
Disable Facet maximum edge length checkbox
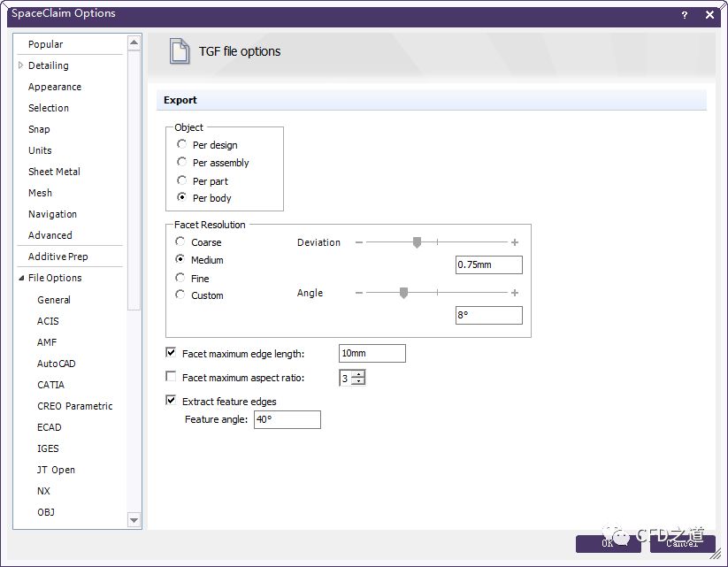pos(172,353)
